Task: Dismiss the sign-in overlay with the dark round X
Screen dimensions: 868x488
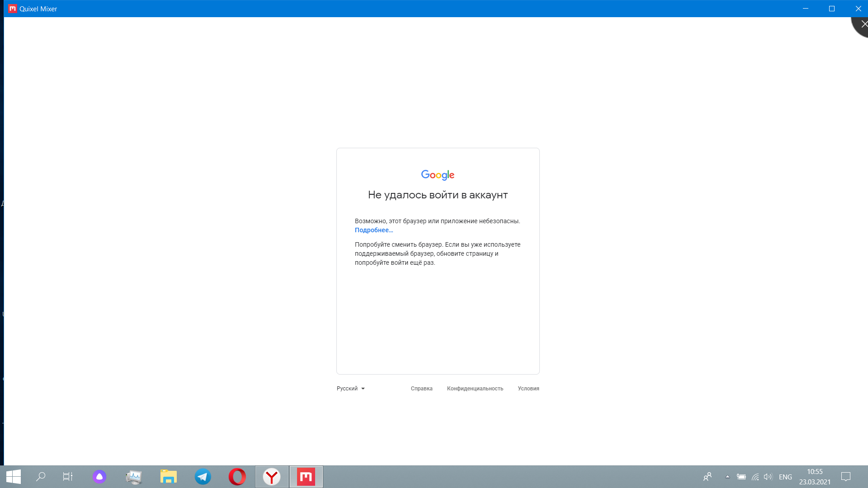Action: point(863,24)
